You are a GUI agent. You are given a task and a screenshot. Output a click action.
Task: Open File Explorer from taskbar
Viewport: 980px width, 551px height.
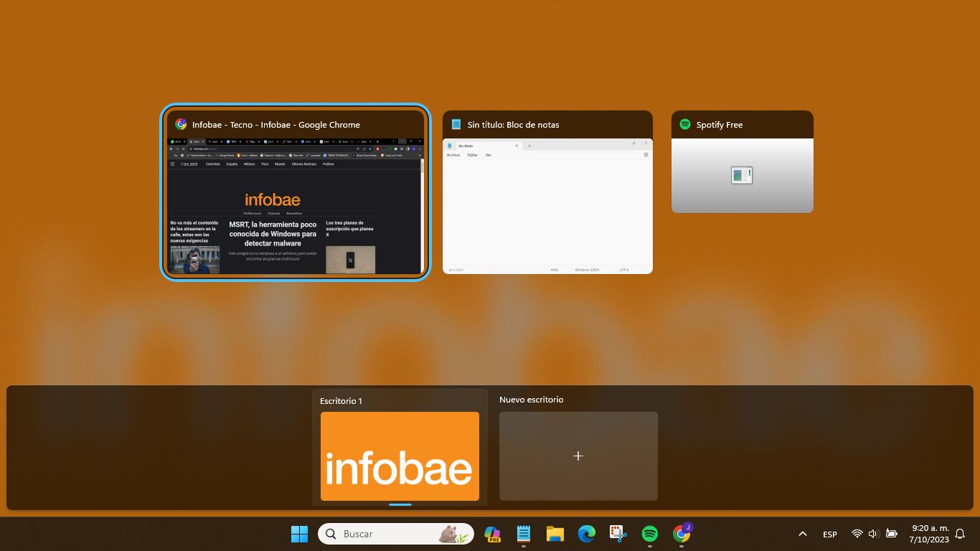coord(555,534)
